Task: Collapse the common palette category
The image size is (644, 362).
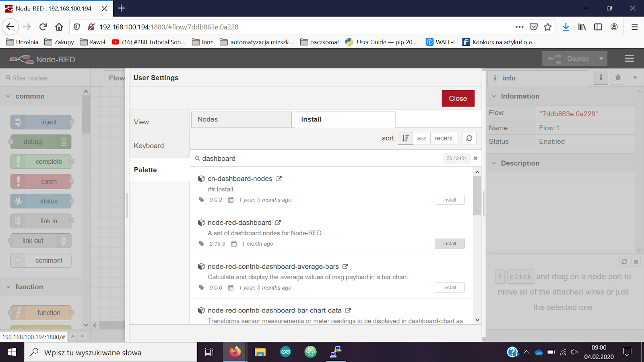Action: tap(41, 96)
